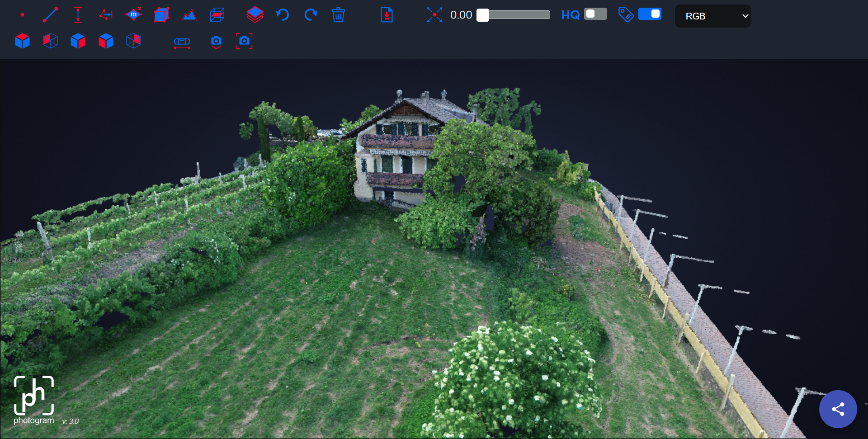Open the layers panel icon
Screen dimensions: 868x439
coord(255,15)
